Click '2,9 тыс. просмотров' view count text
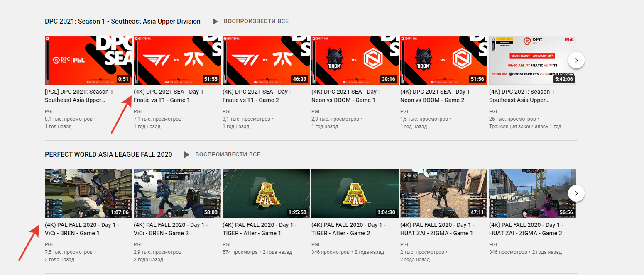 click(157, 252)
